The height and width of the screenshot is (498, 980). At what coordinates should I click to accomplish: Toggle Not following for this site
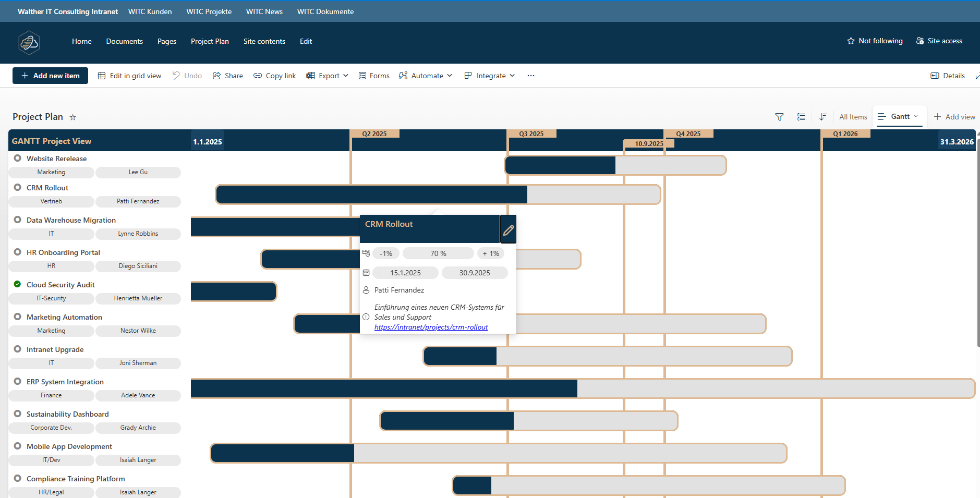tap(875, 41)
